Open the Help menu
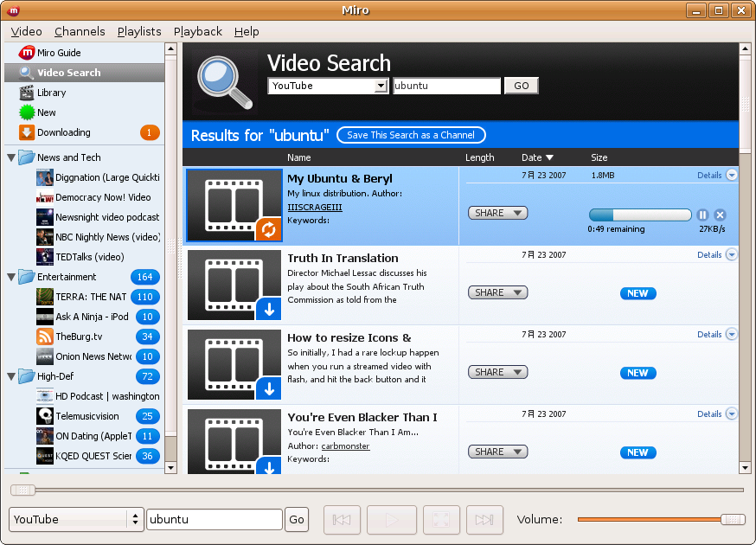Screen dimensions: 756x545 247,31
